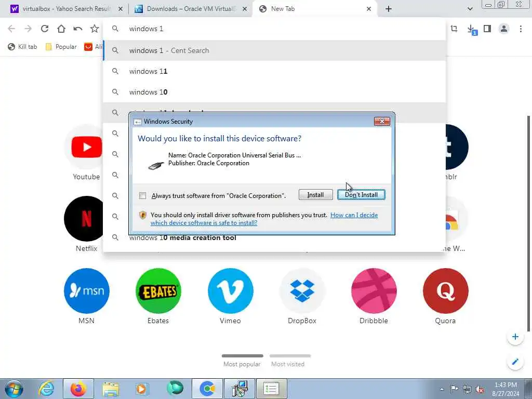Click the Action Center flag tray icon
Image resolution: width=532 pixels, height=399 pixels.
pos(454,389)
